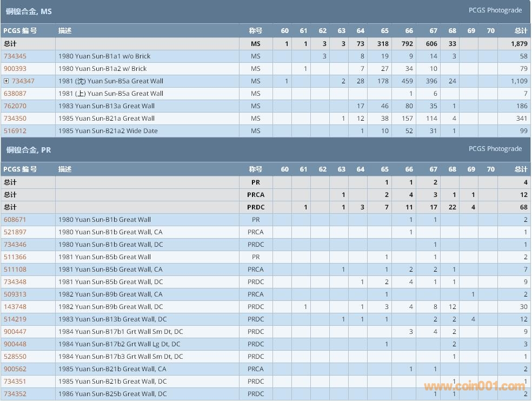Open PCGS Photograde link in PR section
532x401 pixels.
495,149
